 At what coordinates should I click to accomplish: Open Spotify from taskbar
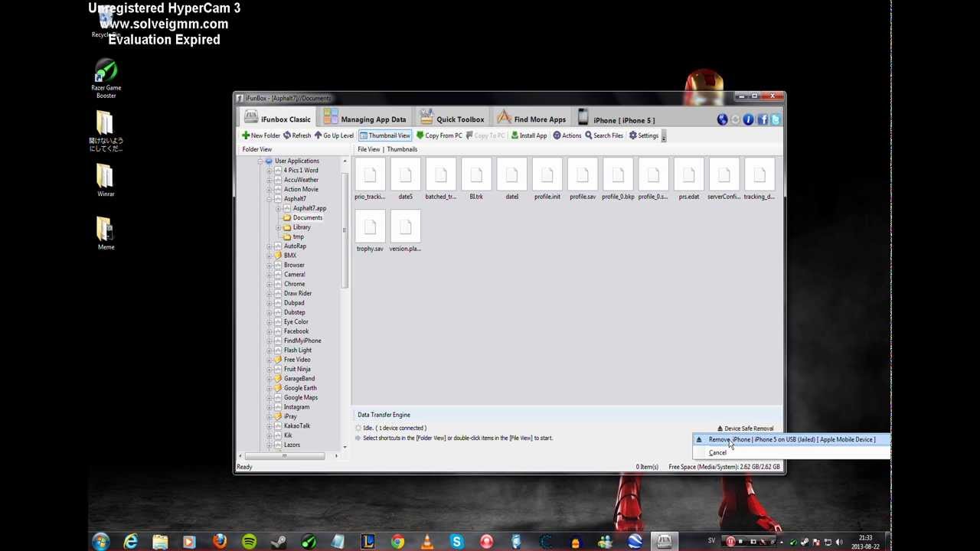[249, 542]
